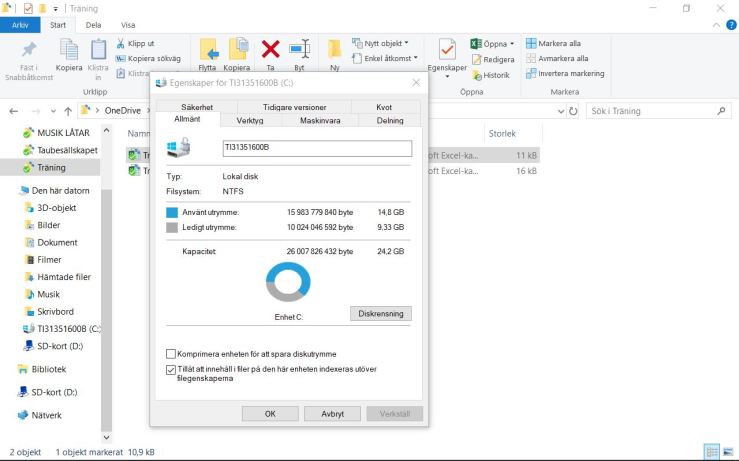The height and width of the screenshot is (461, 739).
Task: Open the Visa ribbon tab
Action: (128, 24)
